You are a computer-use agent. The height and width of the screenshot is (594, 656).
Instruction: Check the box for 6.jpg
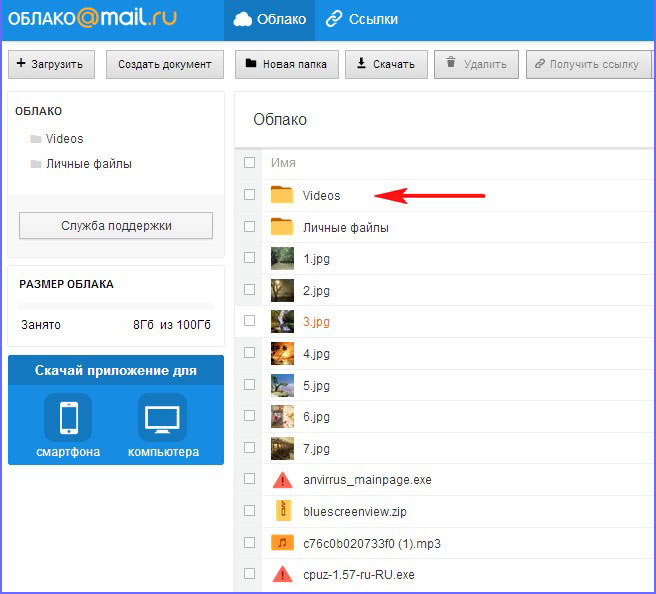(249, 416)
